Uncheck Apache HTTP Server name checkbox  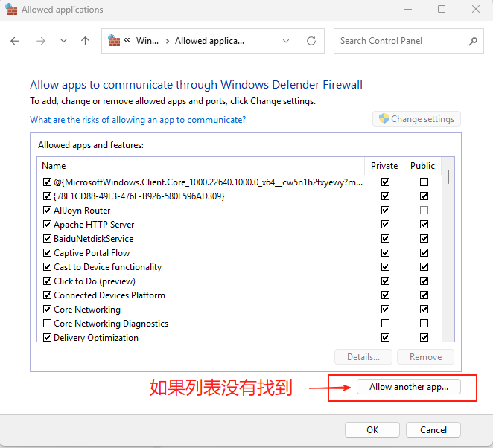pyautogui.click(x=47, y=224)
